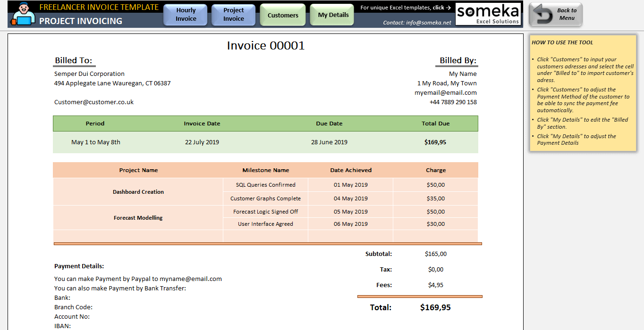Select milestone 'Forecast Logic Signed Off'
Screen dimensions: 644x330
click(266, 212)
